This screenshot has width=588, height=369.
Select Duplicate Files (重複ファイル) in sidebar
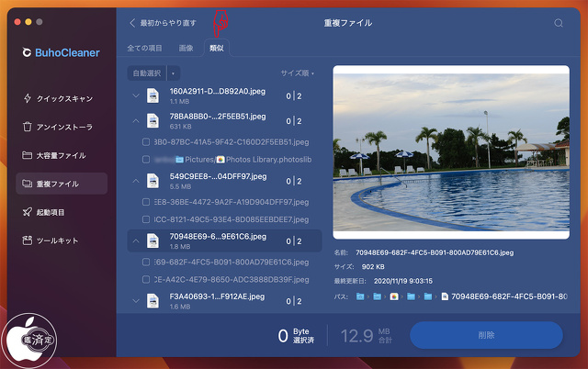[x=62, y=184]
